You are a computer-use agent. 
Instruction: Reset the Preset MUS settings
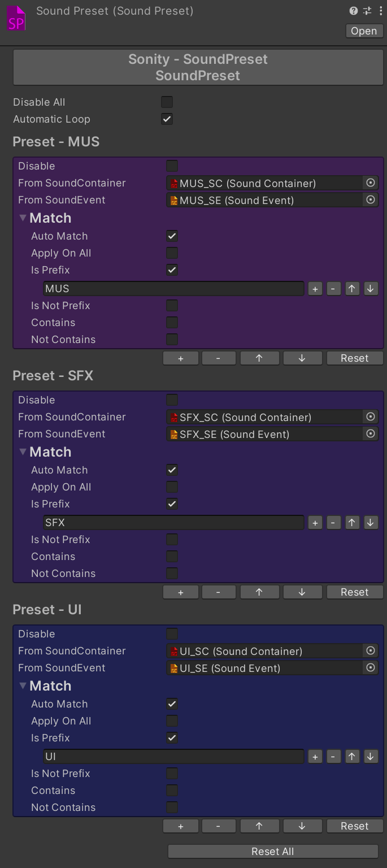(354, 358)
